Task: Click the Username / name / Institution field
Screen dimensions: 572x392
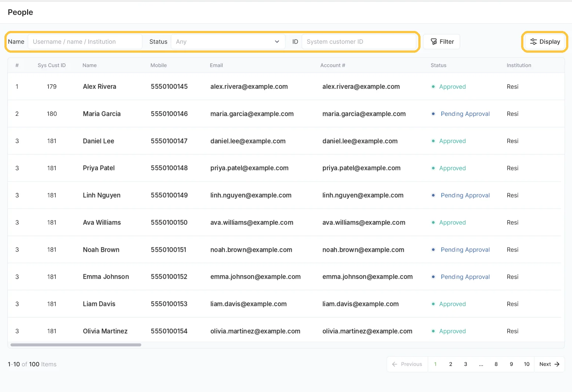Action: [x=85, y=42]
